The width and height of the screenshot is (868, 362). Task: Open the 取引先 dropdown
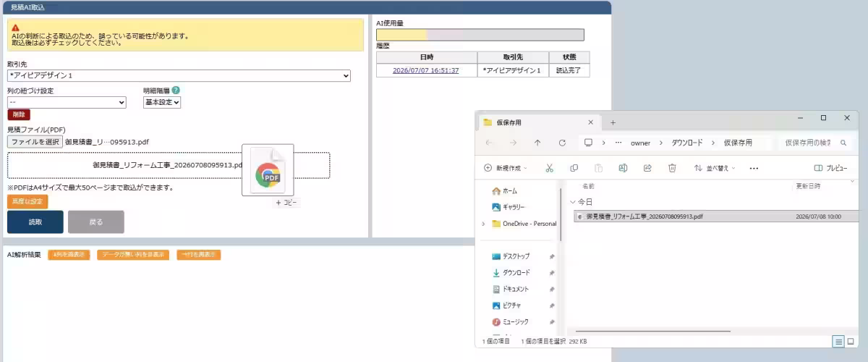click(179, 75)
